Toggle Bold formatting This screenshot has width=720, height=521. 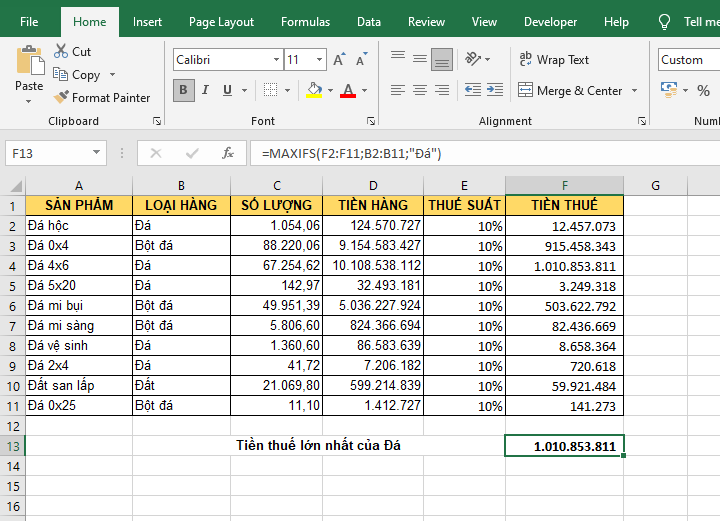184,91
